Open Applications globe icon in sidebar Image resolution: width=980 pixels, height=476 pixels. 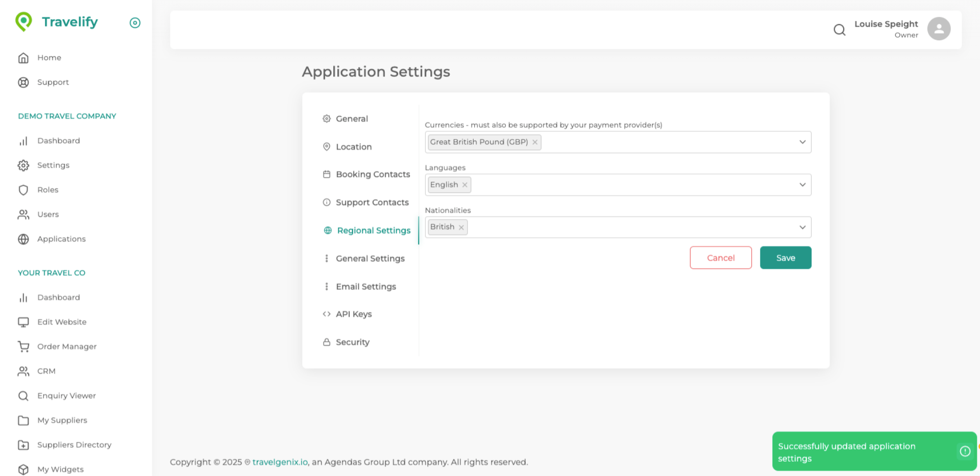[23, 239]
